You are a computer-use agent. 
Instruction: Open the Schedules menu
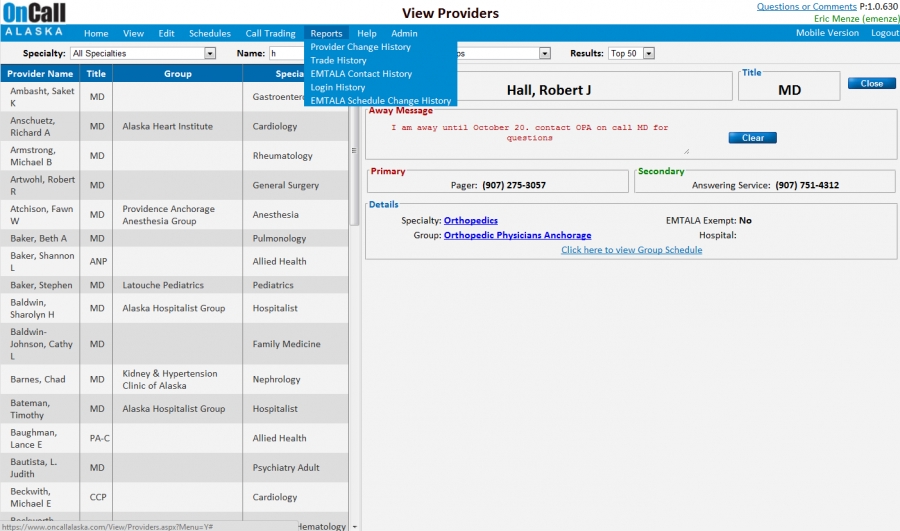point(209,34)
